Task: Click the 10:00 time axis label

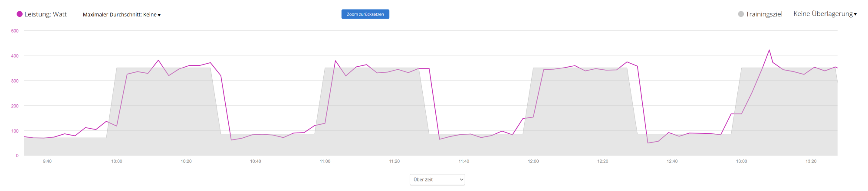Action: coord(117,161)
